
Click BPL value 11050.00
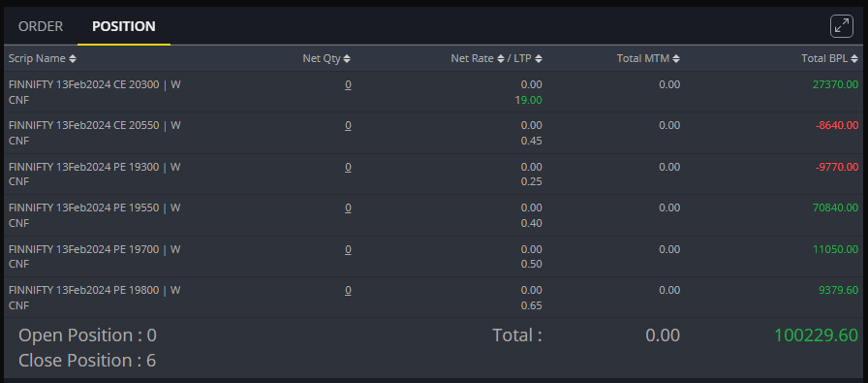pos(836,249)
